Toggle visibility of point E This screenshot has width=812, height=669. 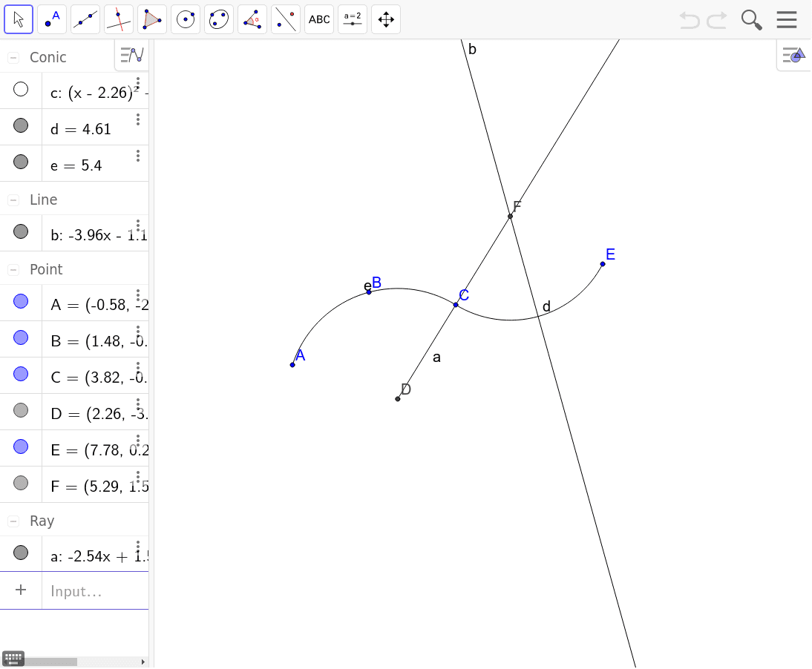(x=21, y=447)
